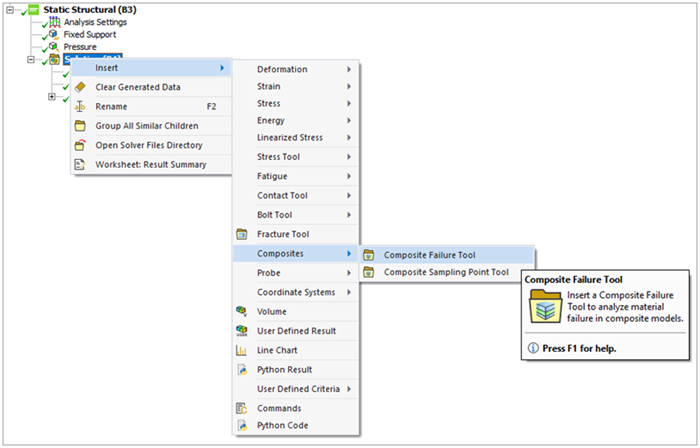Click the Composite Sampling Point Tool icon
700x448 pixels.
pyautogui.click(x=368, y=272)
